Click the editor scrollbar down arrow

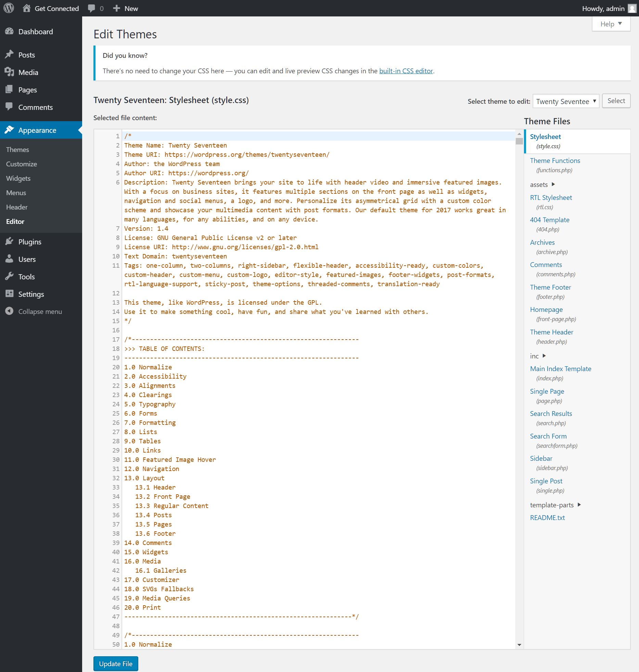pyautogui.click(x=519, y=645)
